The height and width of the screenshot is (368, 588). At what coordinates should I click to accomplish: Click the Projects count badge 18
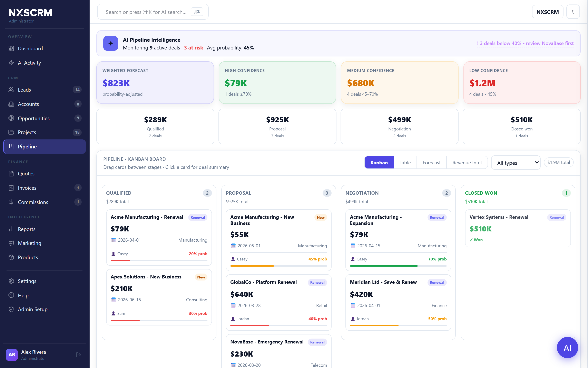point(77,132)
